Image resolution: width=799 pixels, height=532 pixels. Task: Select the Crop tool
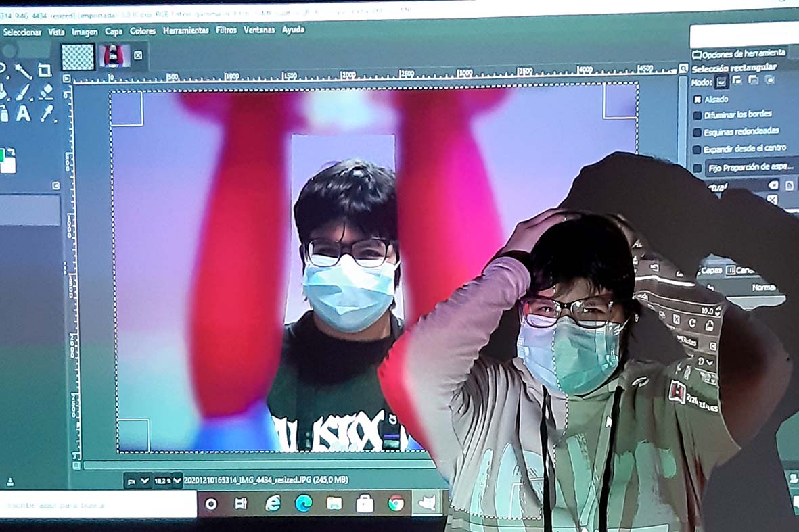click(x=45, y=70)
